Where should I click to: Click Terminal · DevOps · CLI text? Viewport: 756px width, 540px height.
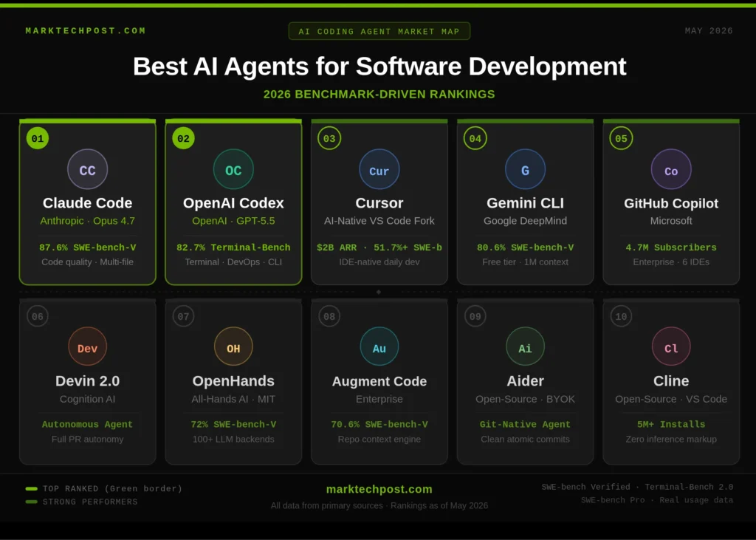pyautogui.click(x=233, y=262)
